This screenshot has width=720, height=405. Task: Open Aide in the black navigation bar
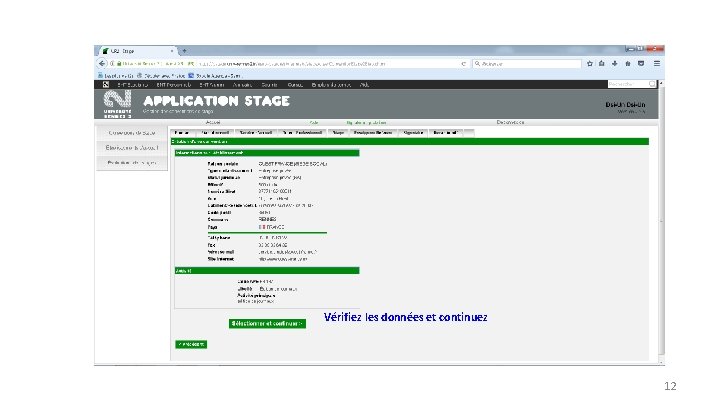364,84
